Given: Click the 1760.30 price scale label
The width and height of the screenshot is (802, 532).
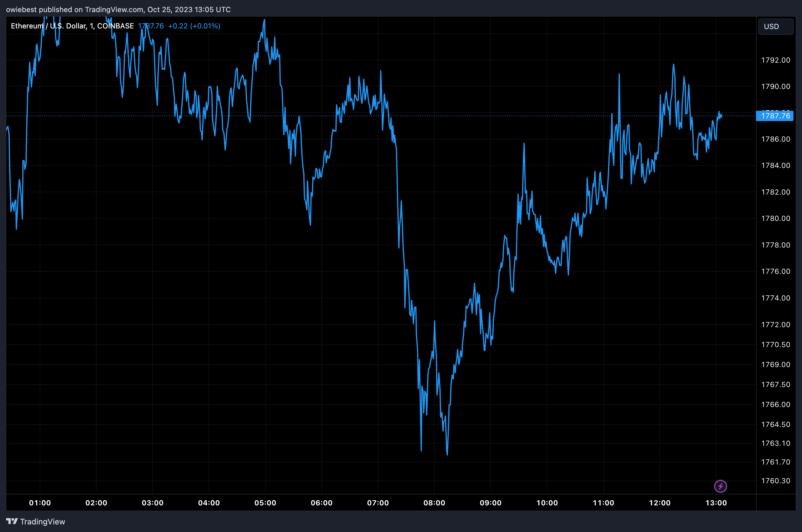Looking at the screenshot, I should click(x=776, y=481).
